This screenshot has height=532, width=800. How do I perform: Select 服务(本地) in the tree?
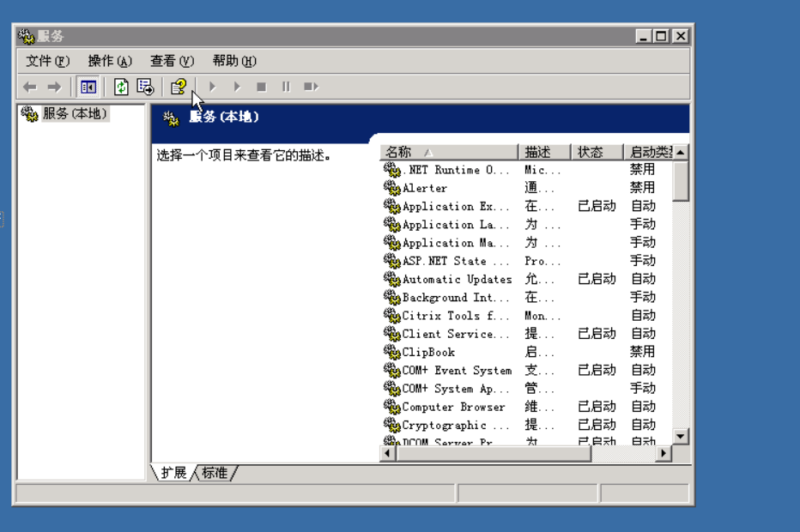(75, 113)
